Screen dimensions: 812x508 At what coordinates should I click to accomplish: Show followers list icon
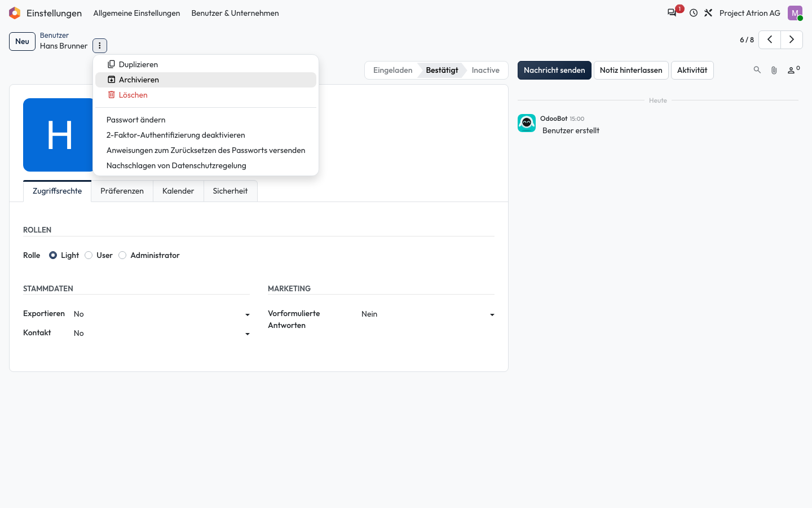pos(793,70)
